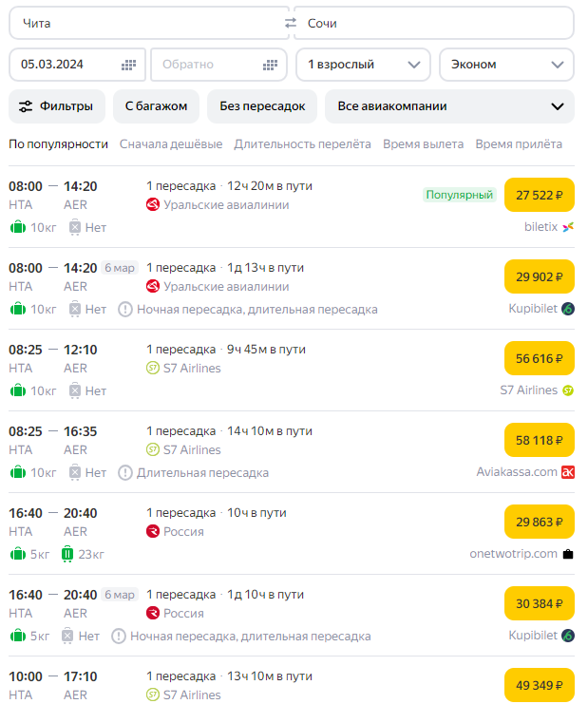Click the 23кг checked baggage icon
The width and height of the screenshot is (588, 704).
point(68,554)
